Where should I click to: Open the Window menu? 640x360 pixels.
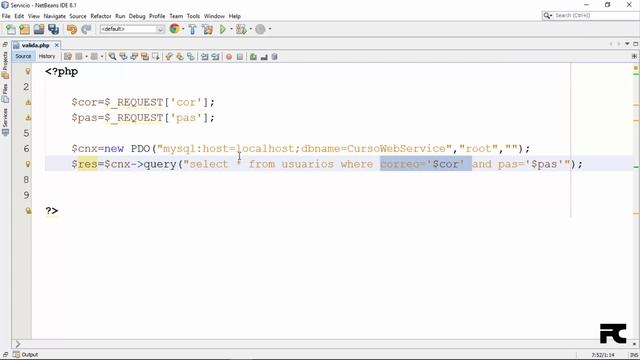tap(214, 16)
